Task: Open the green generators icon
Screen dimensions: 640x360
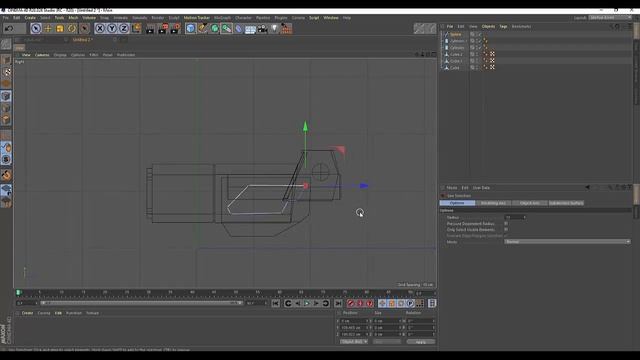Action: pyautogui.click(x=214, y=28)
